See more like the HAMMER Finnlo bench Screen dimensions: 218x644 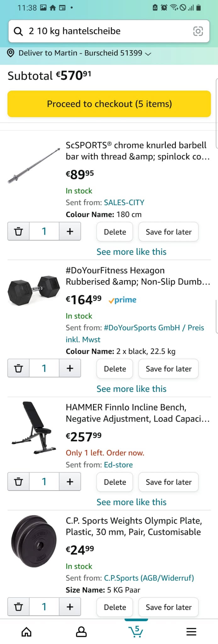click(x=131, y=502)
